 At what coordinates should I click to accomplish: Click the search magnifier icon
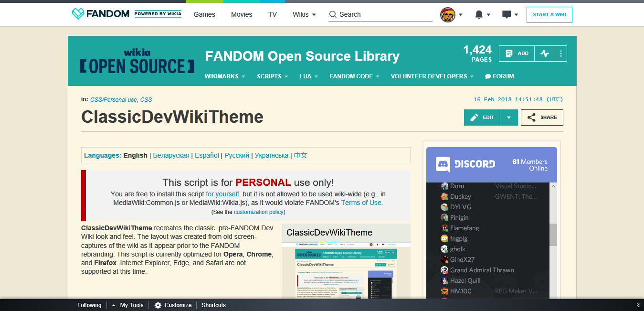click(x=332, y=14)
